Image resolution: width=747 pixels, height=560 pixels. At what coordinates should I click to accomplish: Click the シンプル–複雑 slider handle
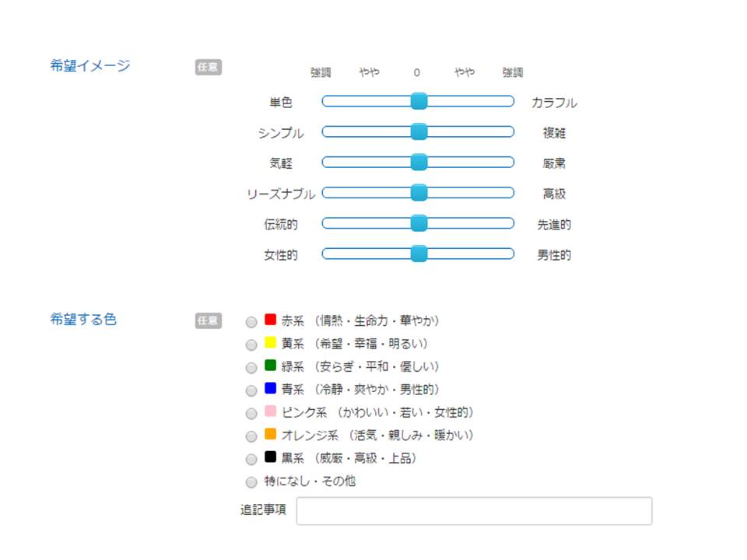(x=419, y=131)
